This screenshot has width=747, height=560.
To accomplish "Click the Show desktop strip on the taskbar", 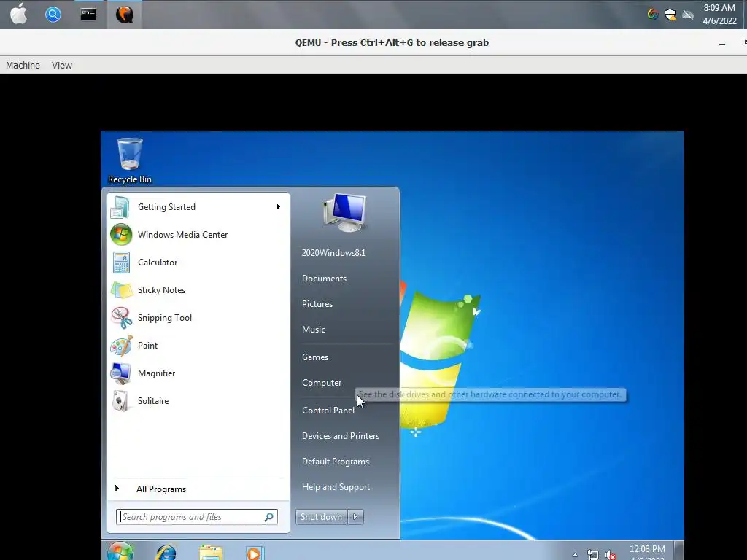I will [679, 551].
